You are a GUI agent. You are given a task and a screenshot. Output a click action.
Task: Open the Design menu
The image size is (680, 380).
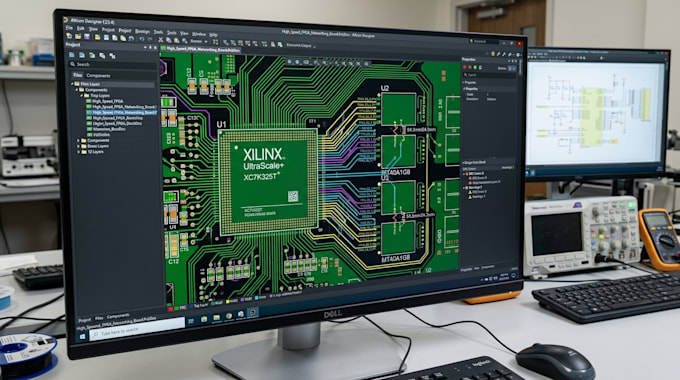tap(142, 32)
